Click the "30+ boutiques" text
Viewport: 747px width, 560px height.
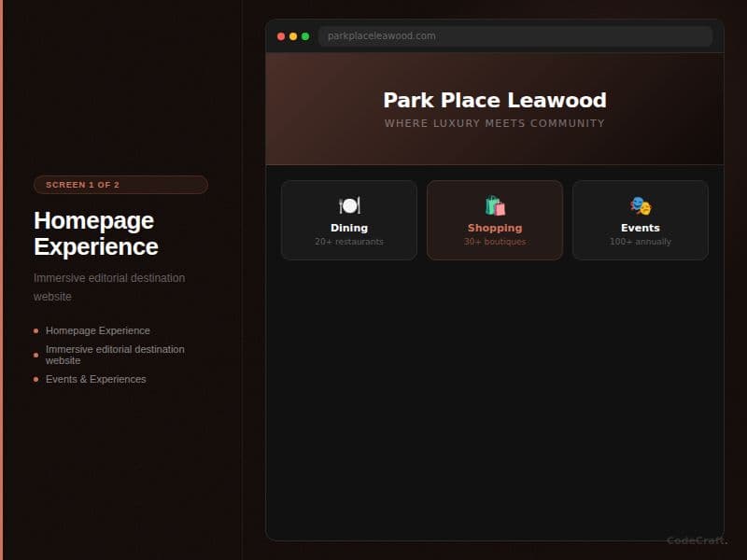pos(495,242)
